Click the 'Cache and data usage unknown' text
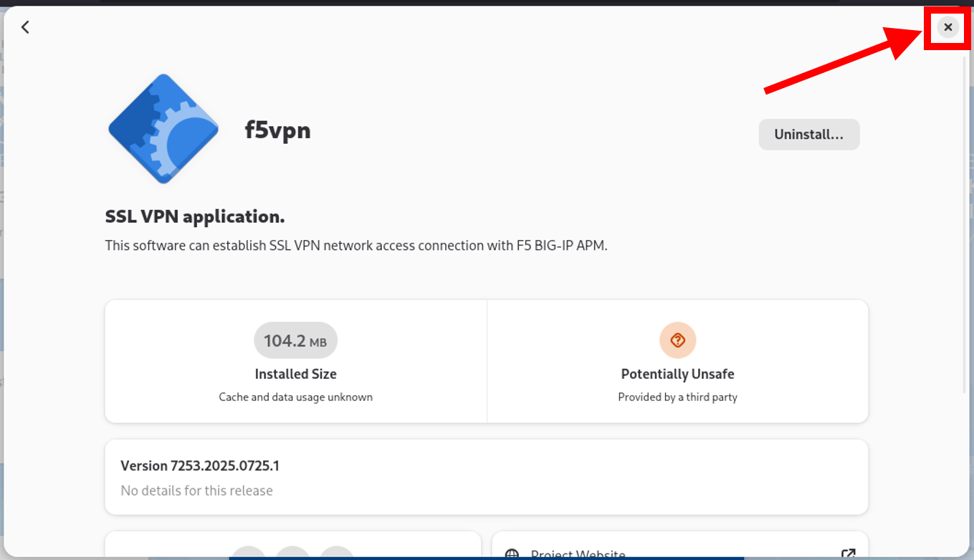 (x=295, y=397)
